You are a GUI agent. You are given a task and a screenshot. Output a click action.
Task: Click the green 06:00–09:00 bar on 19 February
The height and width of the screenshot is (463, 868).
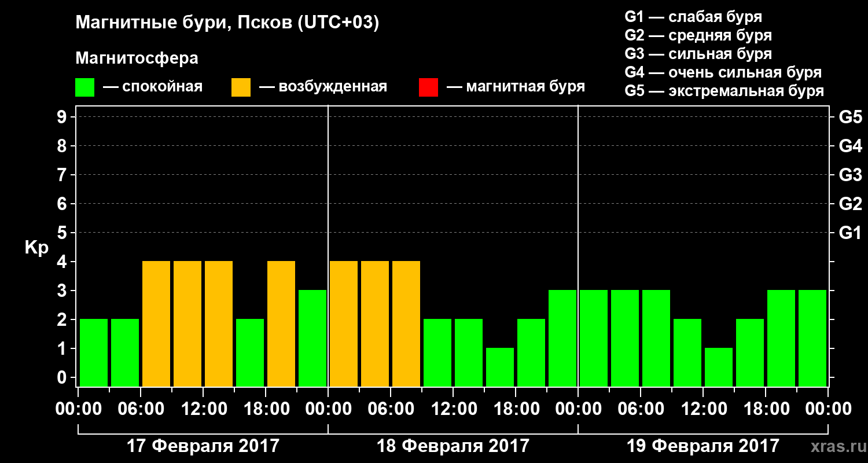point(656,338)
